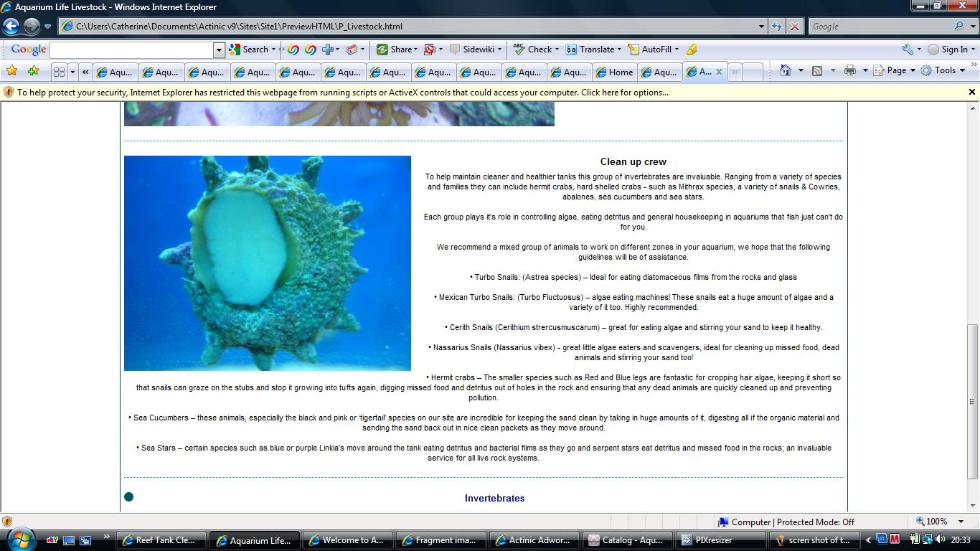Viewport: 980px width, 551px height.
Task: Open the Google toolbar wrench settings
Action: [908, 50]
